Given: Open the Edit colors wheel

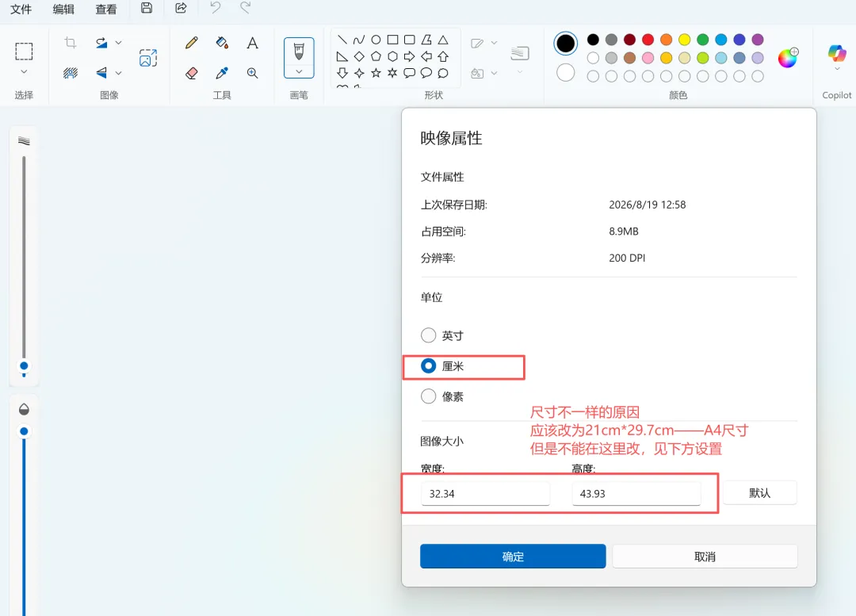Looking at the screenshot, I should point(788,57).
